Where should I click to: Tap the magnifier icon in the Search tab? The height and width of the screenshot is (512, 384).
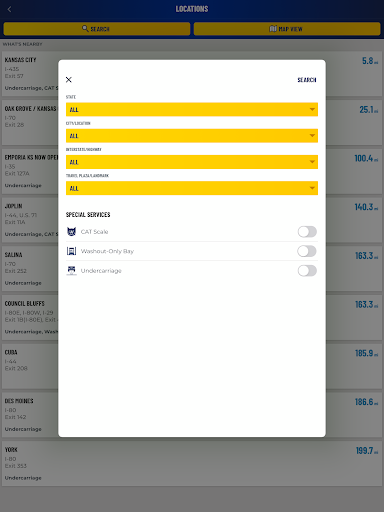pyautogui.click(x=85, y=29)
